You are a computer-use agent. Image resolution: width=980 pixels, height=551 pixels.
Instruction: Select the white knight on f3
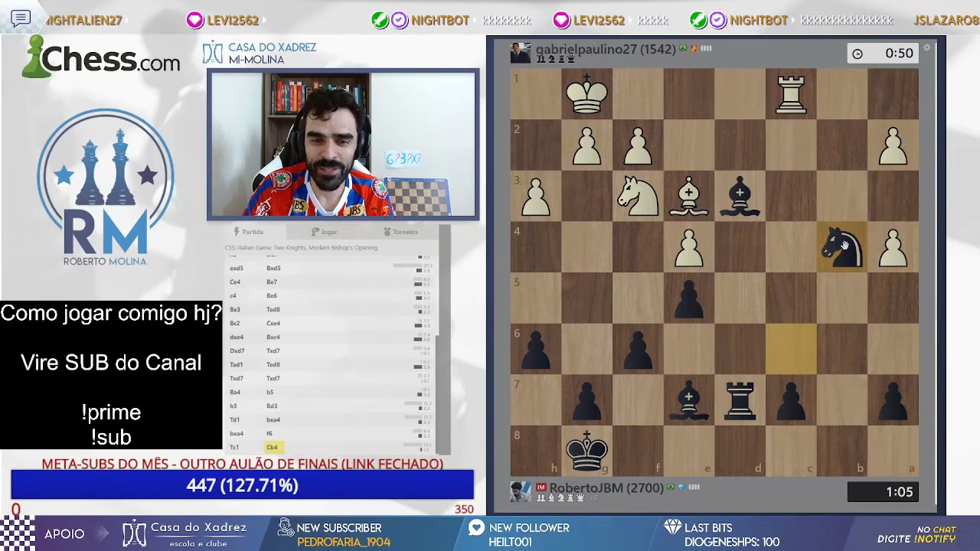pyautogui.click(x=638, y=196)
